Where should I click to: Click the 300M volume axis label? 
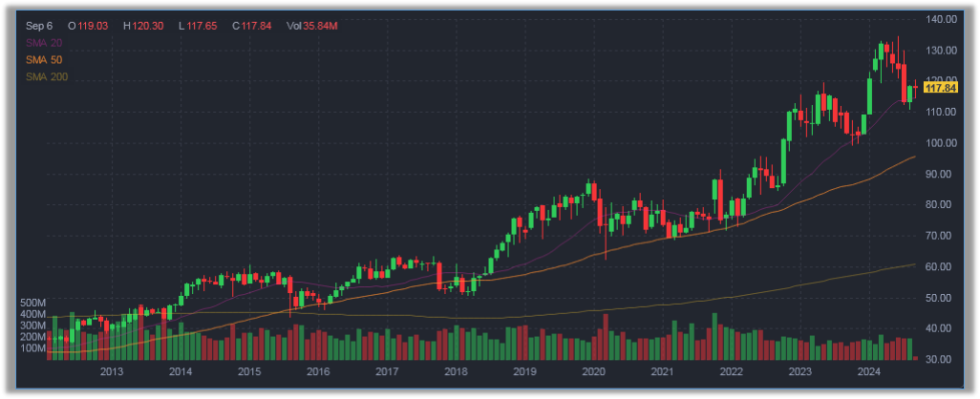coord(33,325)
